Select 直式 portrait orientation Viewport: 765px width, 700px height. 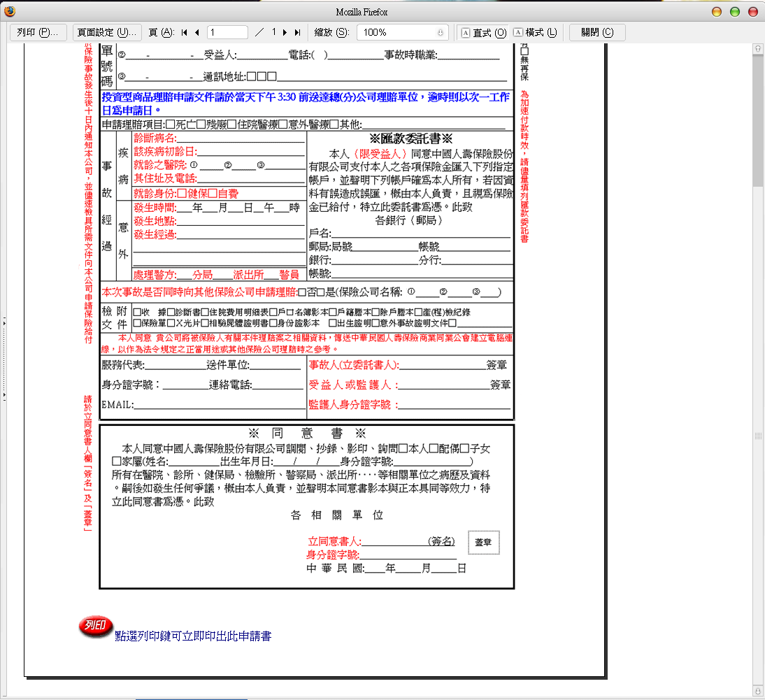483,32
